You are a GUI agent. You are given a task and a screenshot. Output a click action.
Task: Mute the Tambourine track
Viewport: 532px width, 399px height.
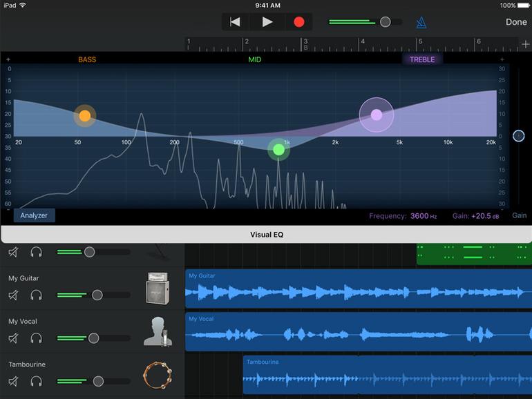[x=13, y=381]
